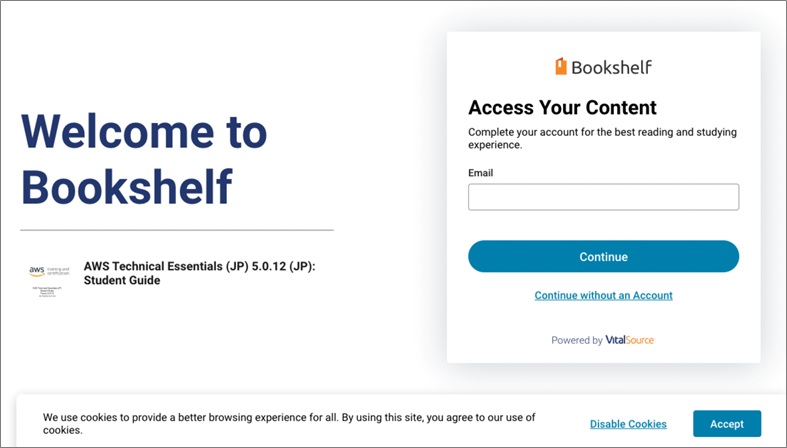Click the "Complete your account" description text
Image resolution: width=787 pixels, height=448 pixels.
tap(595, 138)
